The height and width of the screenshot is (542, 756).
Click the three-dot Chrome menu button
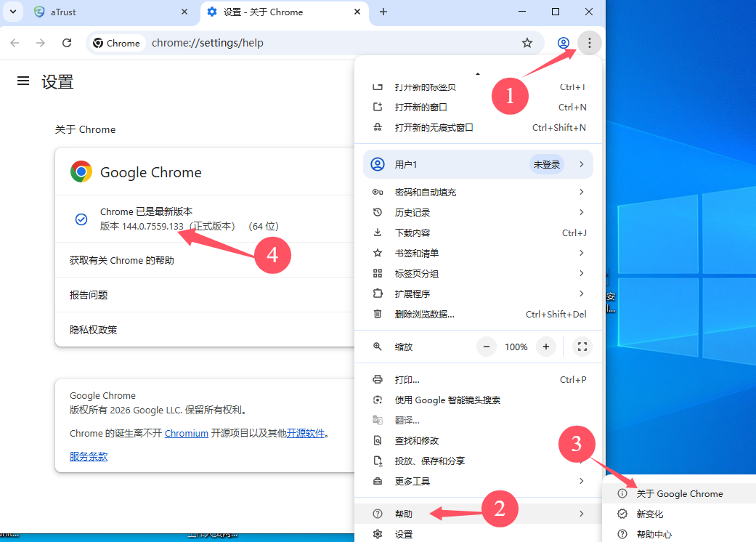(589, 43)
